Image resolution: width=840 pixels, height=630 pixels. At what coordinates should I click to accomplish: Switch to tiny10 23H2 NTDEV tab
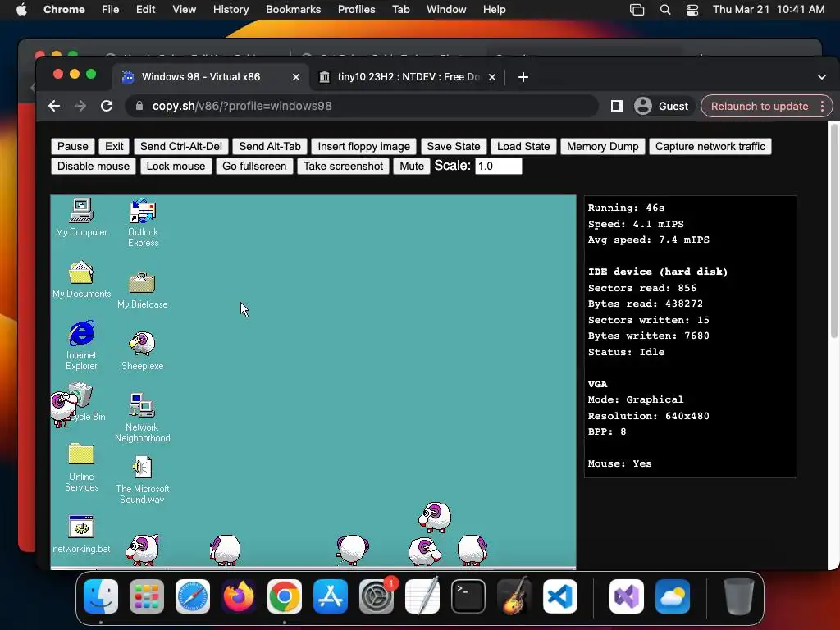pos(409,77)
